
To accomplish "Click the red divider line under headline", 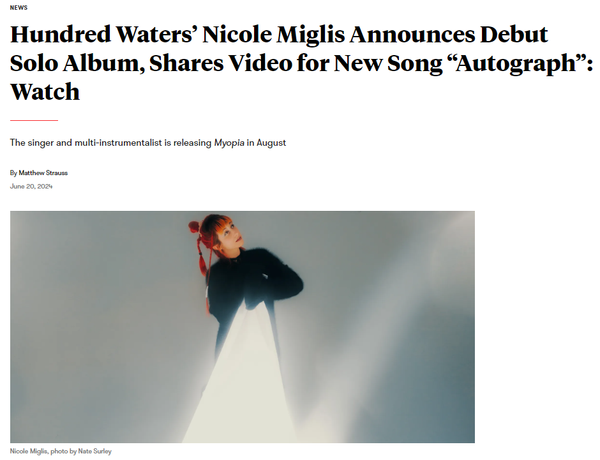I will pyautogui.click(x=34, y=120).
